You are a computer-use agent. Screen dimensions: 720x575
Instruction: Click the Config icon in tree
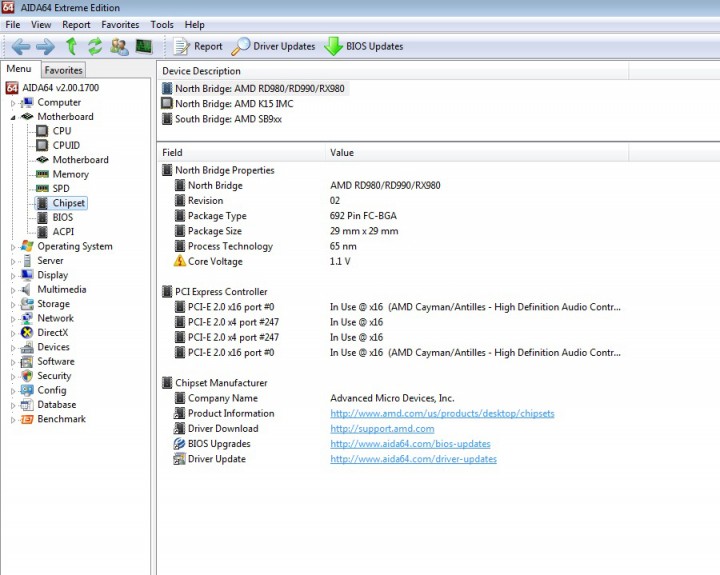(x=27, y=390)
